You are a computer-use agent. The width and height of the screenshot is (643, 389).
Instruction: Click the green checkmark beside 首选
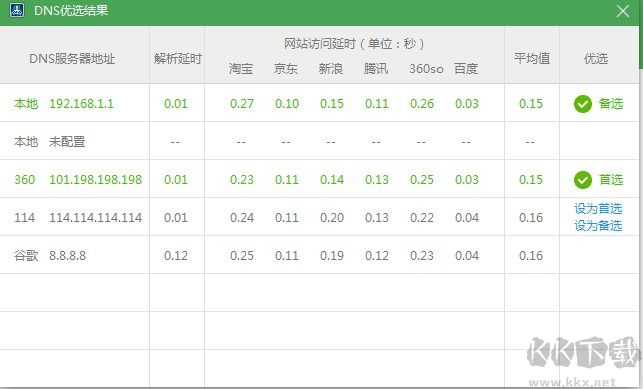583,180
